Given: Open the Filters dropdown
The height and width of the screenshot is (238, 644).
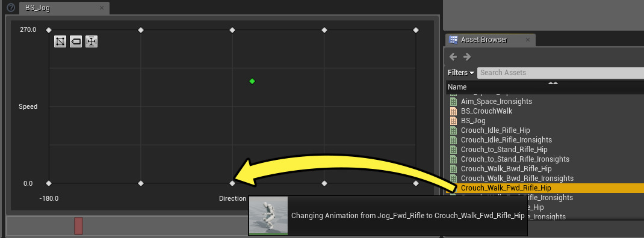Looking at the screenshot, I should pos(461,73).
